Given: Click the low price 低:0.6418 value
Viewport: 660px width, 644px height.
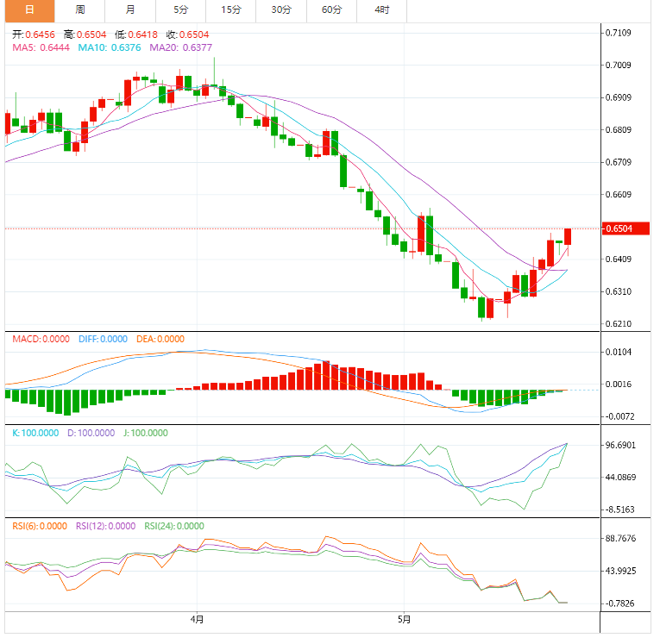Looking at the screenshot, I should [x=136, y=34].
